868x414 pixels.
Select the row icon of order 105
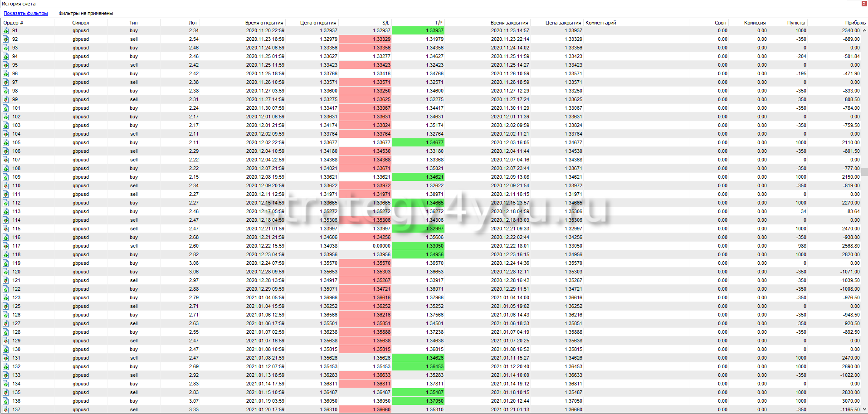tap(6, 143)
